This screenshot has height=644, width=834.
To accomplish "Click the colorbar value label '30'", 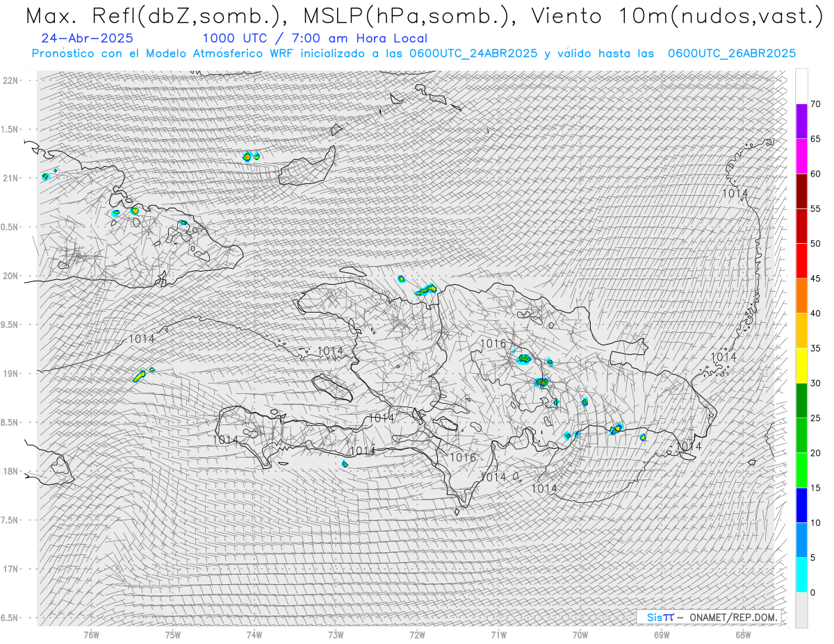I will click(x=815, y=383).
